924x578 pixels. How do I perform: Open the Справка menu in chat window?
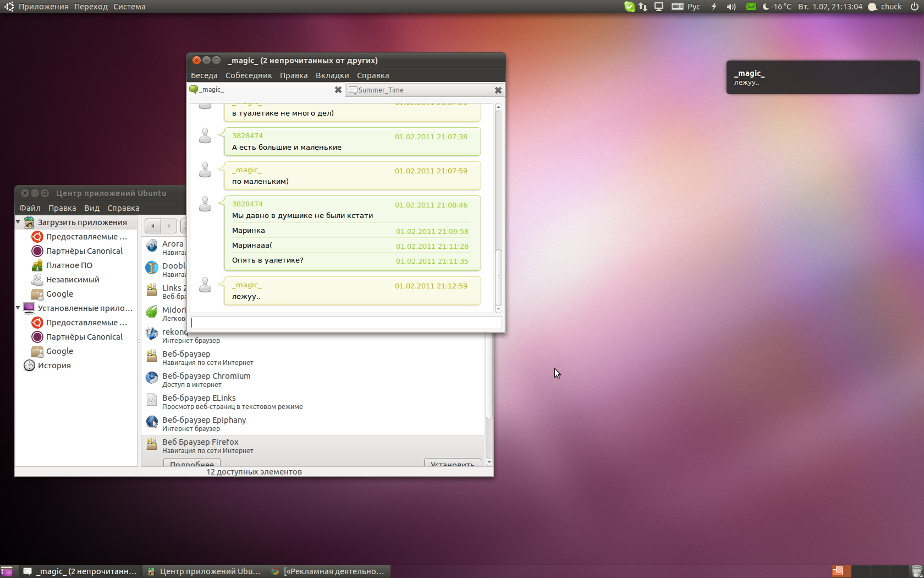373,75
